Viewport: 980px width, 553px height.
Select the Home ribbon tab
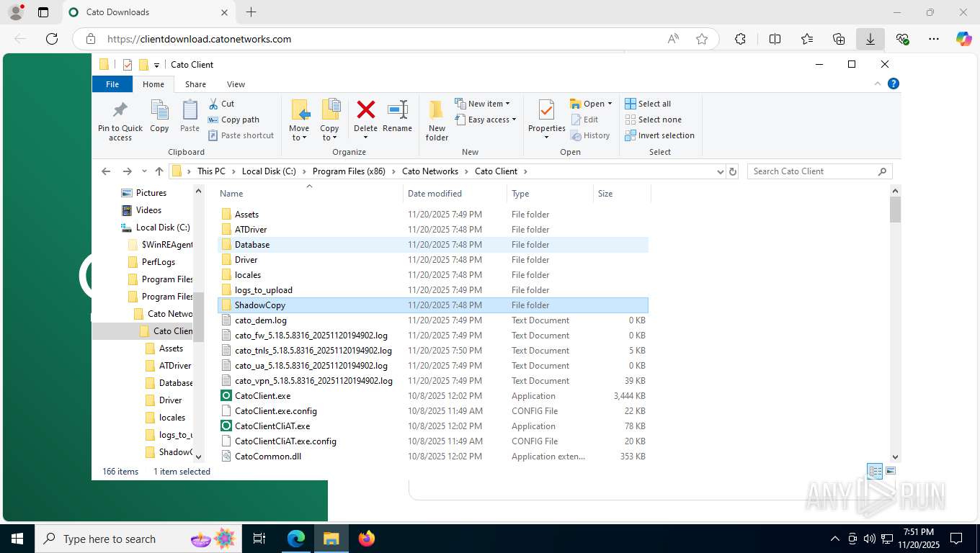[x=153, y=84]
